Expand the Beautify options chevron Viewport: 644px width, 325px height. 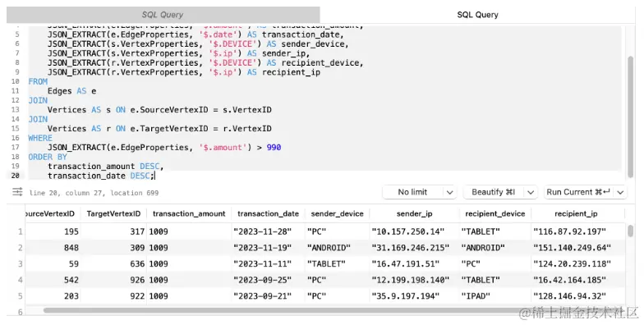pos(531,192)
